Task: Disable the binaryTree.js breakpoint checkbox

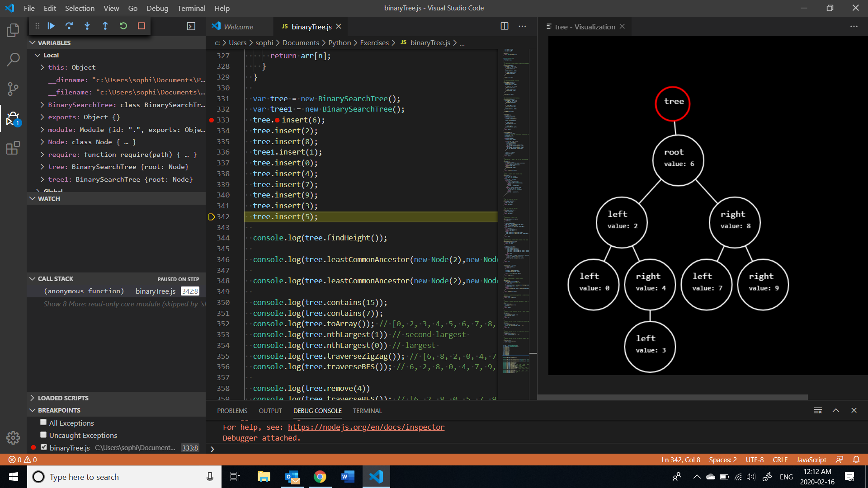Action: 43,447
